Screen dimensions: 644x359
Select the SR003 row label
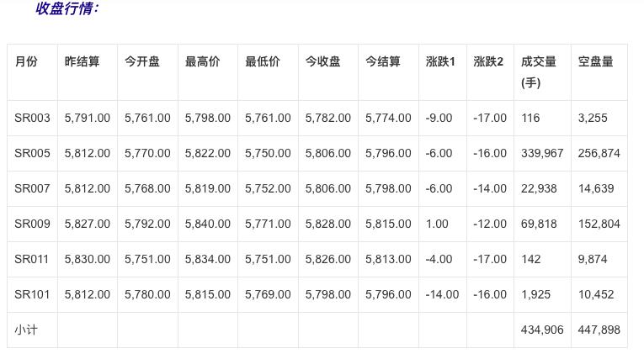coord(32,119)
